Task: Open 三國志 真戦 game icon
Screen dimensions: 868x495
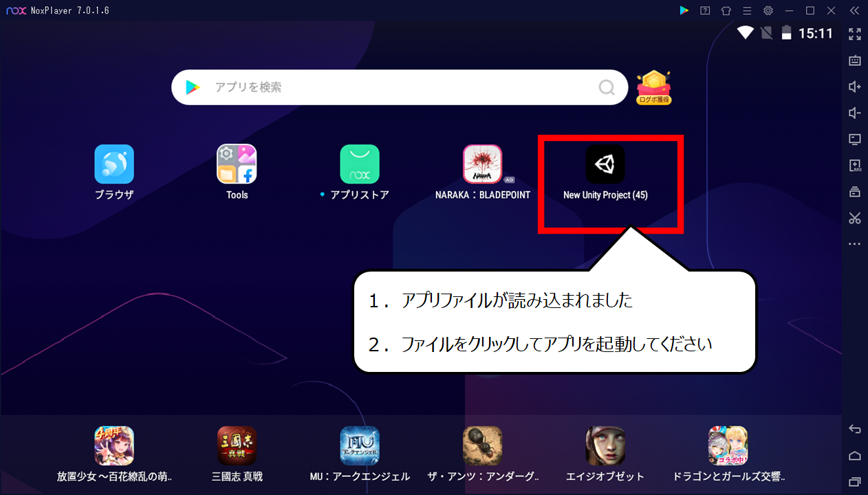Action: pos(237,445)
